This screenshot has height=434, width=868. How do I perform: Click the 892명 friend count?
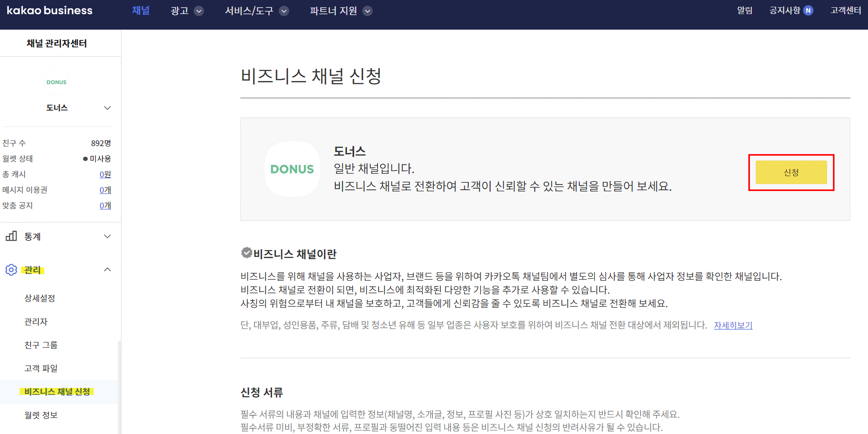(101, 143)
